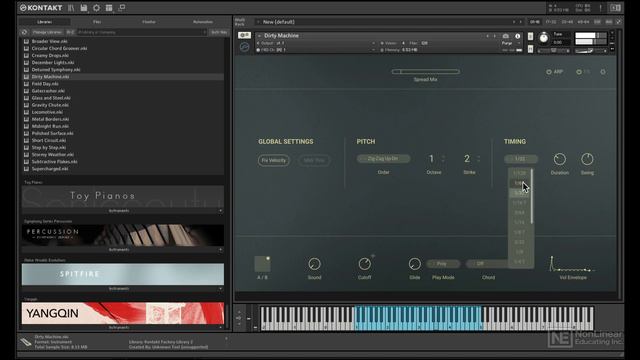Expand the Toy Pianos Instruments bar
Viewport: 640px width, 360px height.
pyautogui.click(x=122, y=211)
